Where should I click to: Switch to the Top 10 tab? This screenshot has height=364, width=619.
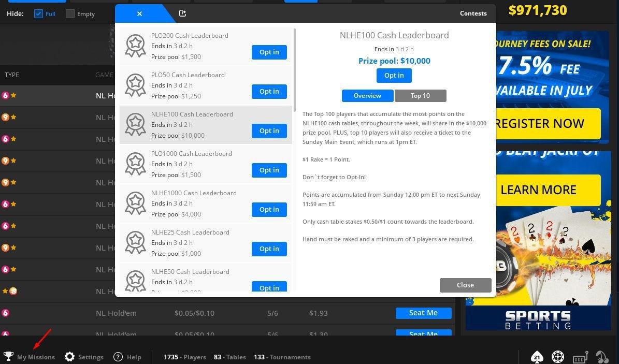point(421,96)
